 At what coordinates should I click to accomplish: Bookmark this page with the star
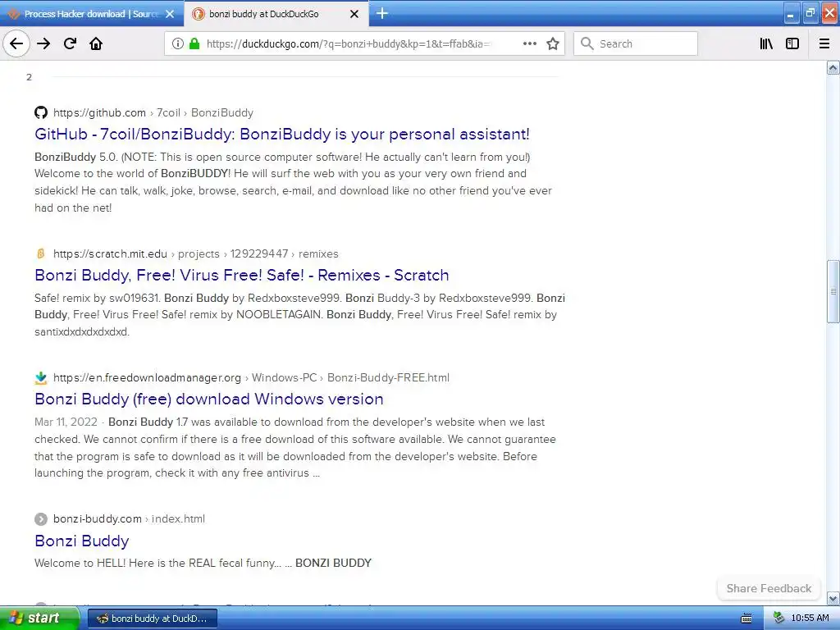coord(553,43)
